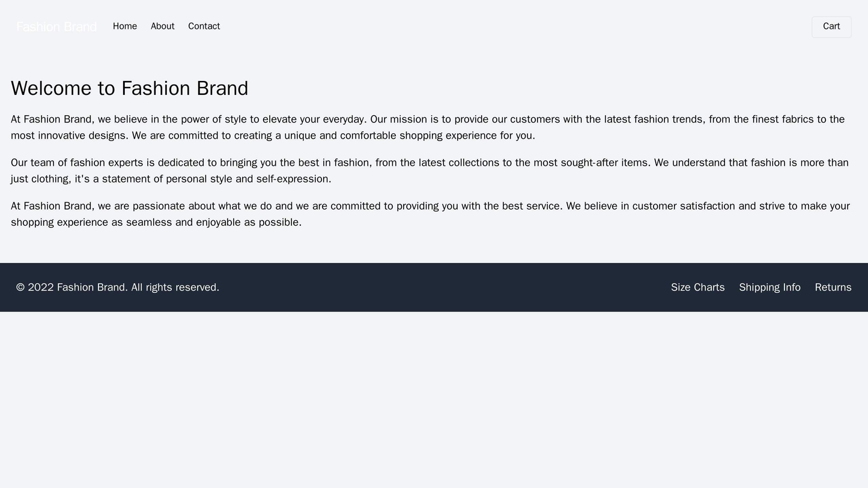The width and height of the screenshot is (868, 488).
Task: View the Size Charts footer link
Action: [x=697, y=288]
